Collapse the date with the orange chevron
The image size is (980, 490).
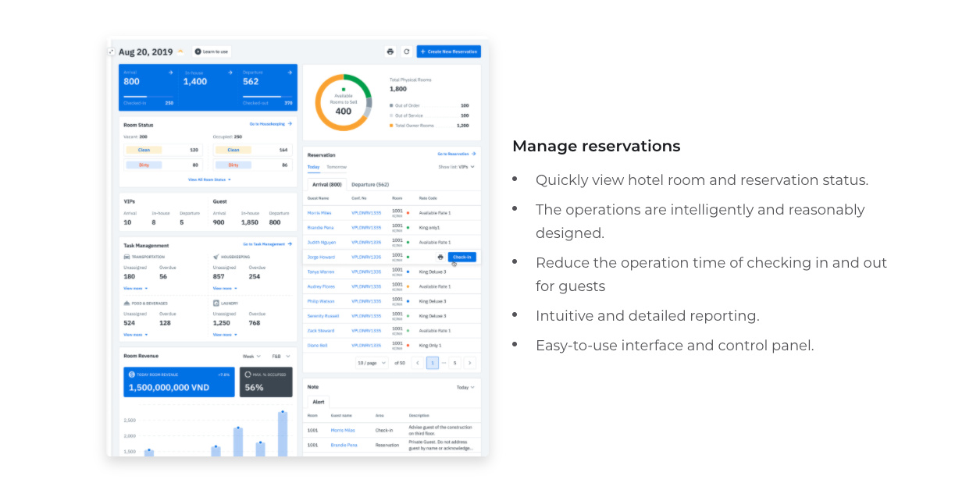180,51
